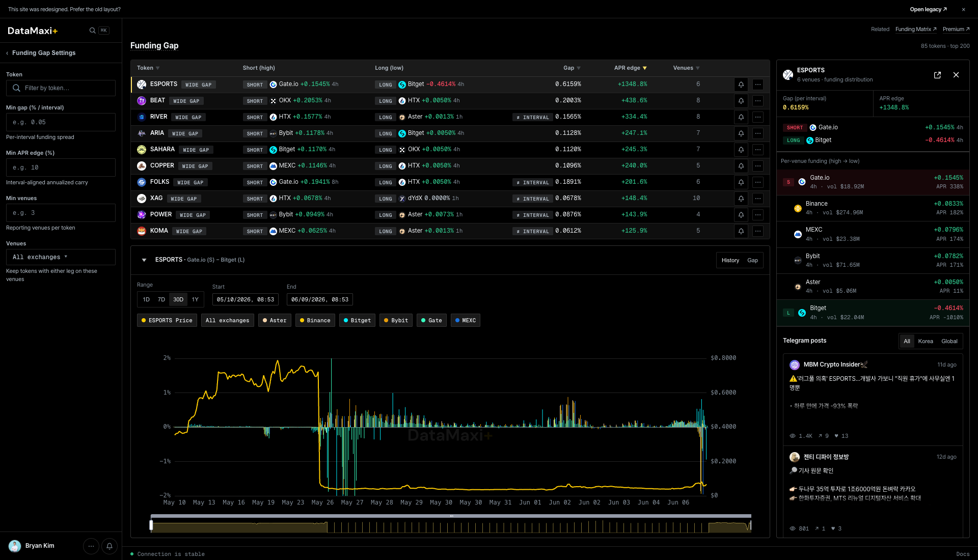The width and height of the screenshot is (978, 560).
Task: Collapse the ESPORTS chart section
Action: pyautogui.click(x=144, y=260)
